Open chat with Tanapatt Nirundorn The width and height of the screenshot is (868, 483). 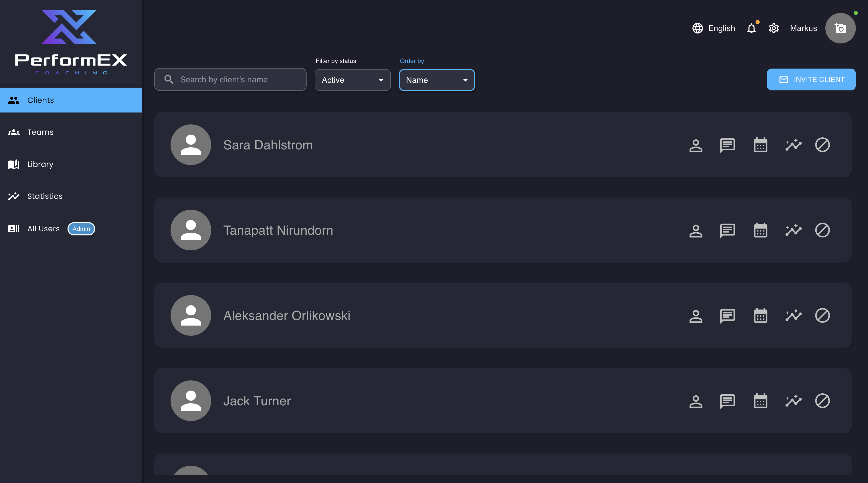[x=727, y=231]
